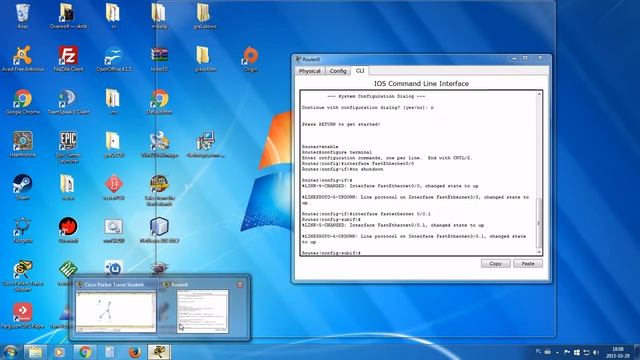This screenshot has height=360, width=640.
Task: Click the Copy button below the CLI
Action: 495,264
